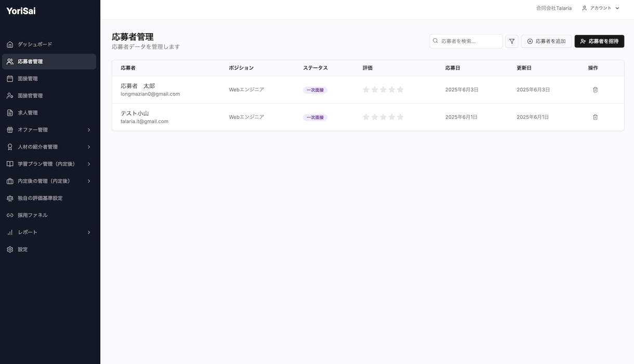Click the 面接官管理 user-cog icon
This screenshot has height=364, width=634.
(10, 96)
